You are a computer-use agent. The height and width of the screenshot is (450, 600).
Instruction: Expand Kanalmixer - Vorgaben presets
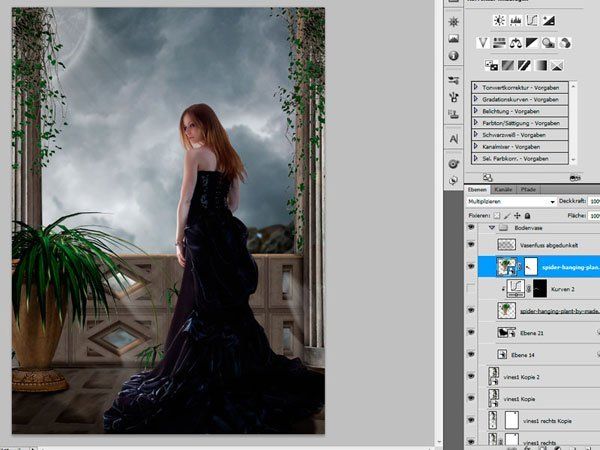(476, 146)
